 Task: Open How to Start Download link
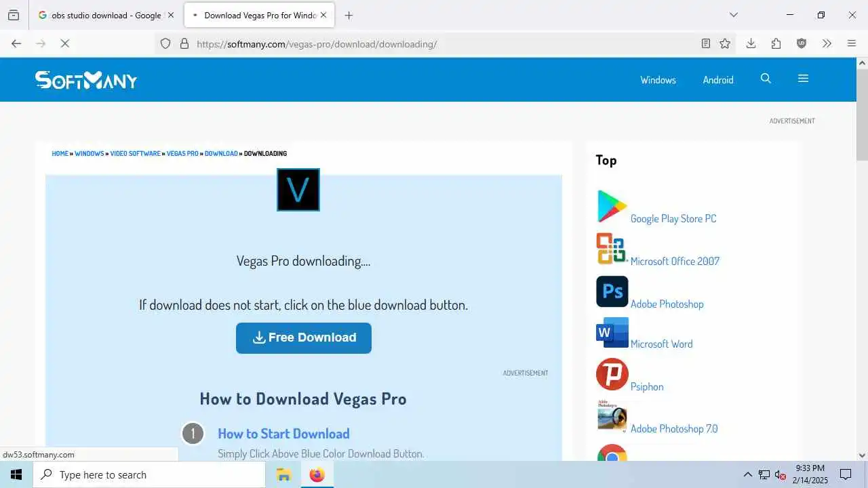pyautogui.click(x=283, y=434)
